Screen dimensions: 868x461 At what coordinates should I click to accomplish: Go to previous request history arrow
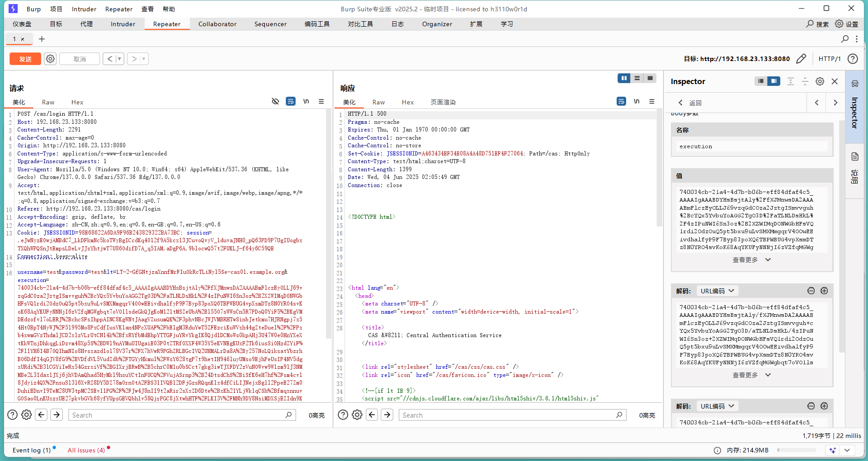click(x=109, y=59)
